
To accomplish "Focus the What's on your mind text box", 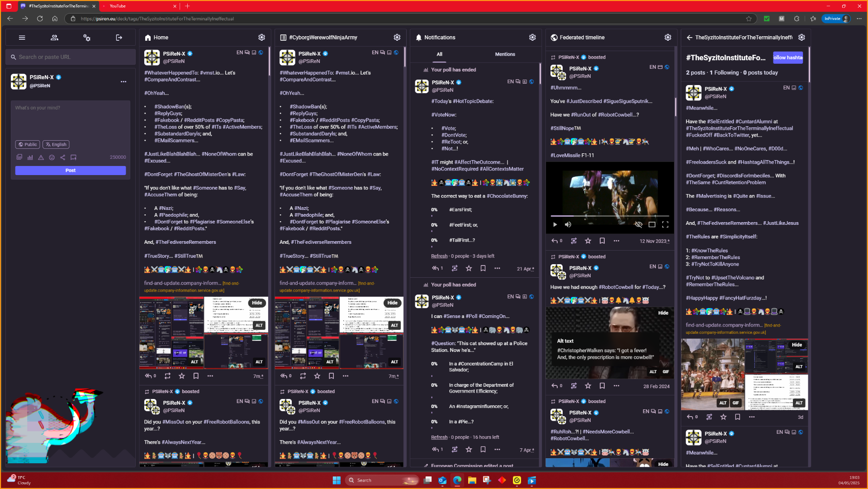I will pos(71,119).
